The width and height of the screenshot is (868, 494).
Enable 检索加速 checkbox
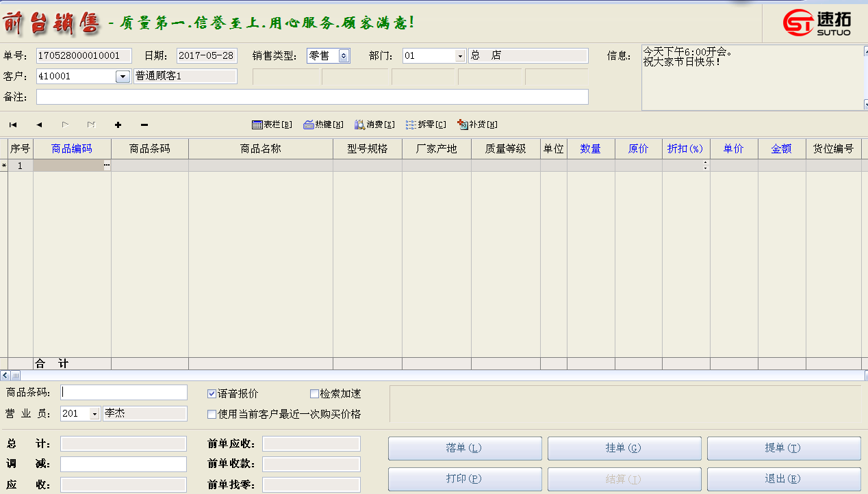click(x=314, y=394)
